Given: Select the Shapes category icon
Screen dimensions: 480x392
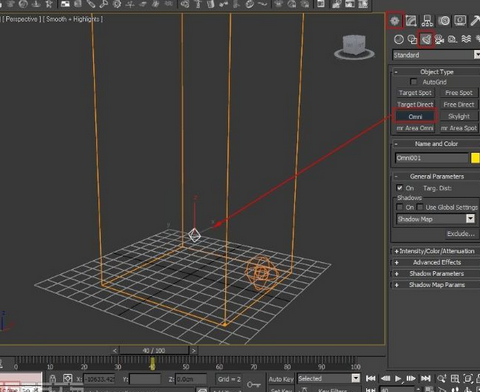Looking at the screenshot, I should tap(412, 39).
